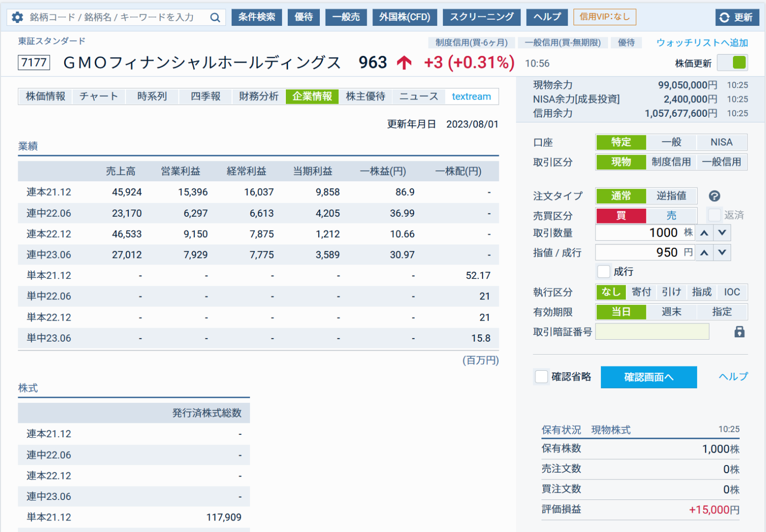Enable the 成行 checkbox
This screenshot has height=532, width=766.
[x=604, y=271]
